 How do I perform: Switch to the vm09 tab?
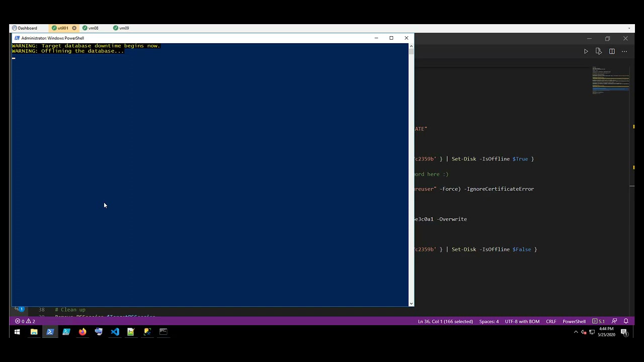click(121, 28)
